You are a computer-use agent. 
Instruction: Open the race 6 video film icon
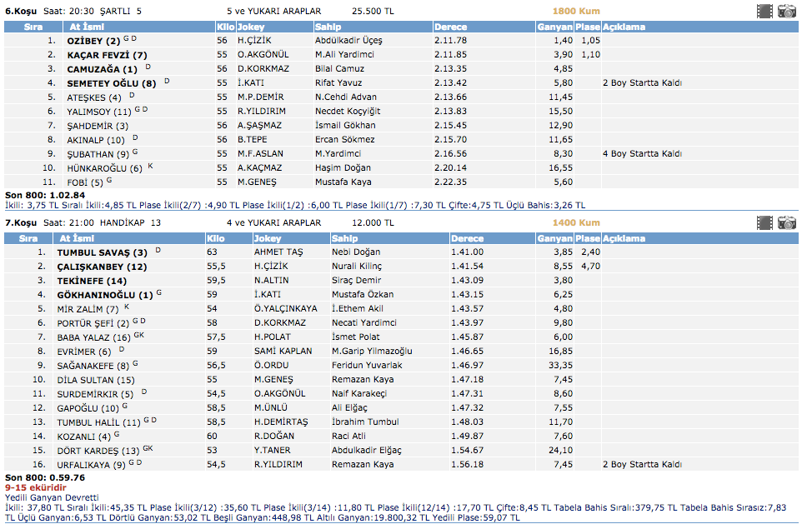[764, 11]
